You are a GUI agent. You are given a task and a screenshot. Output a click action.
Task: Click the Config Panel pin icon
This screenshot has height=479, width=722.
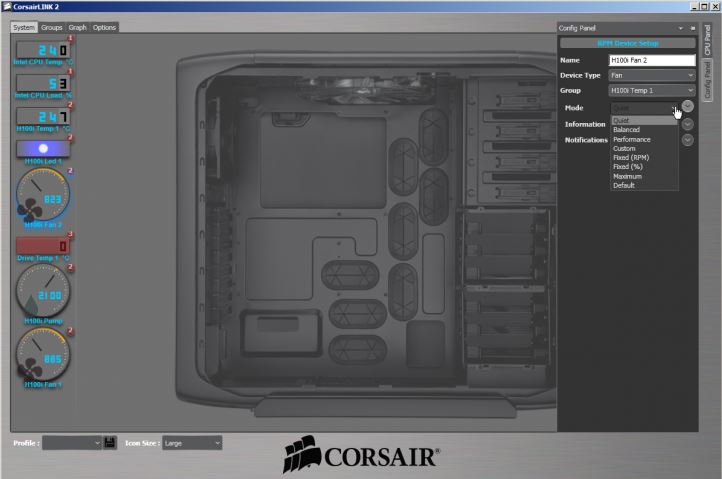tap(693, 28)
